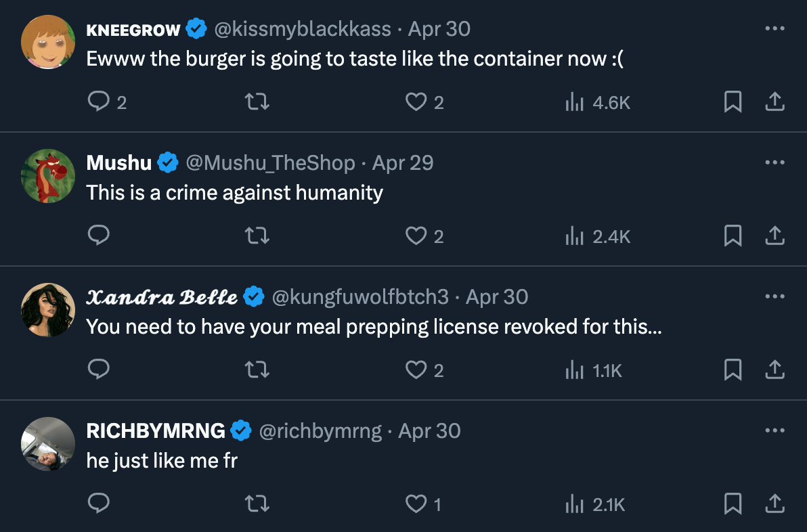807x532 pixels.
Task: Click Xandra Belle's profile avatar
Action: tap(47, 309)
